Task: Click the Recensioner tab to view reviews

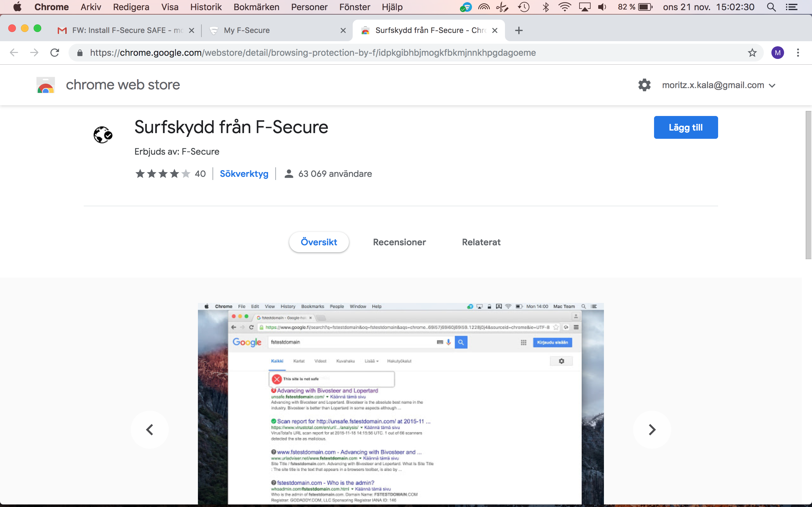Action: (x=400, y=242)
